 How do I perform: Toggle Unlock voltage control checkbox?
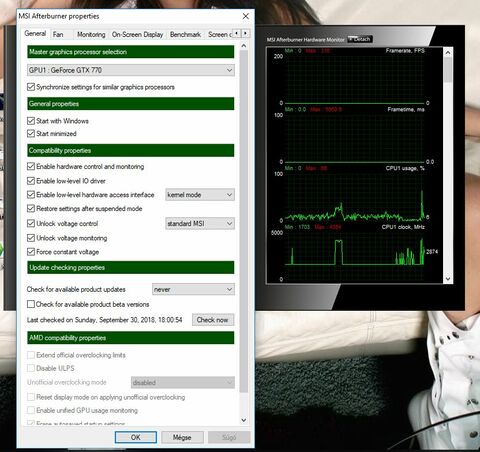click(x=31, y=223)
